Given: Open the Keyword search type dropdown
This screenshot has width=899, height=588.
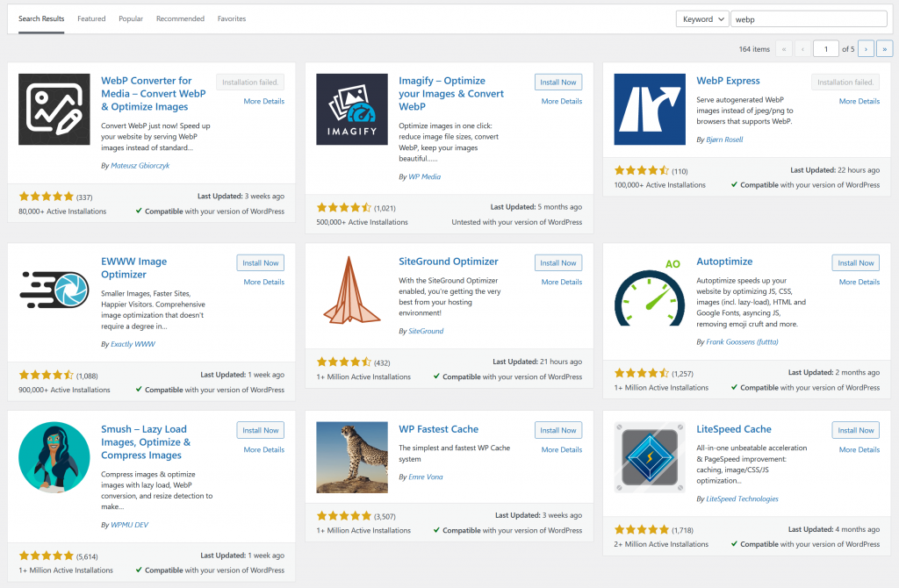Looking at the screenshot, I should pos(702,19).
